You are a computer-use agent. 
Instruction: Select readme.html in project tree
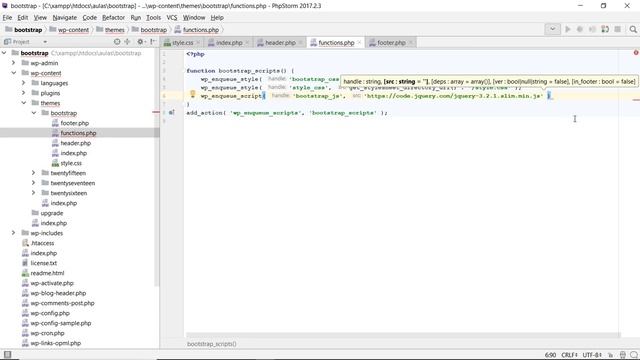47,273
